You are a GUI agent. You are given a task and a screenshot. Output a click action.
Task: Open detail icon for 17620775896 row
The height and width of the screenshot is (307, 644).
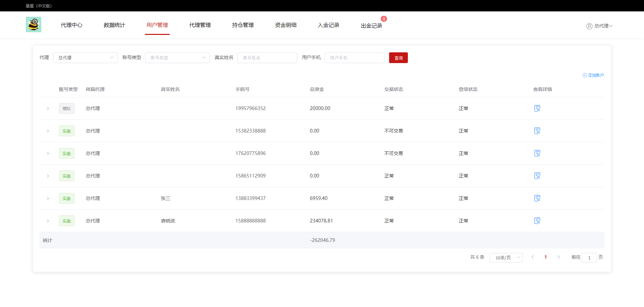point(537,153)
